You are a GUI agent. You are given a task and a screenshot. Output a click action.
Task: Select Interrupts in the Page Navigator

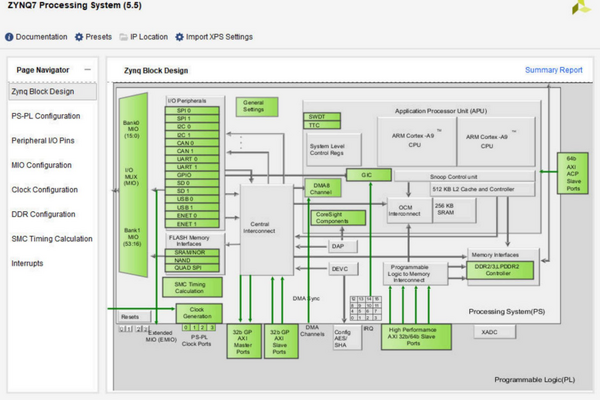(x=27, y=263)
